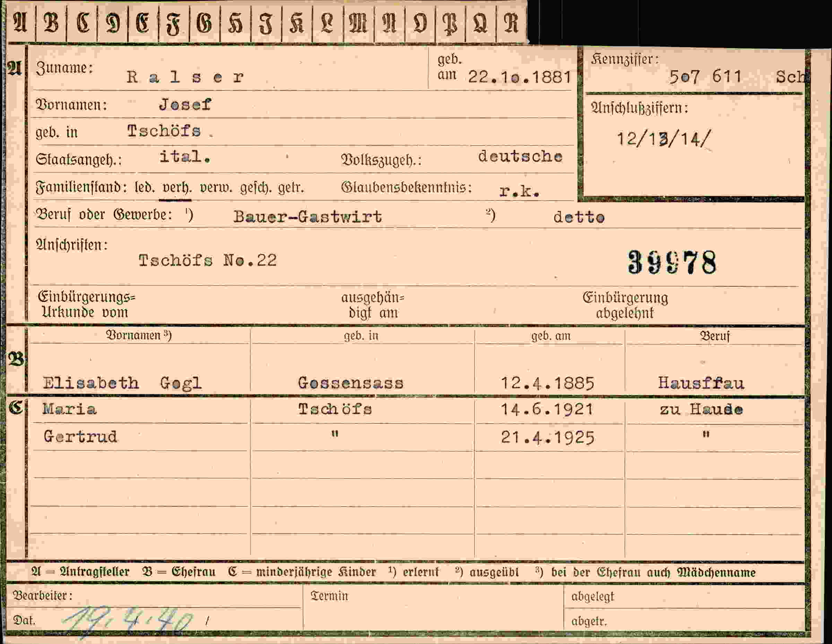Select the Familienstand: label
The width and height of the screenshot is (832, 644).
coord(81,188)
